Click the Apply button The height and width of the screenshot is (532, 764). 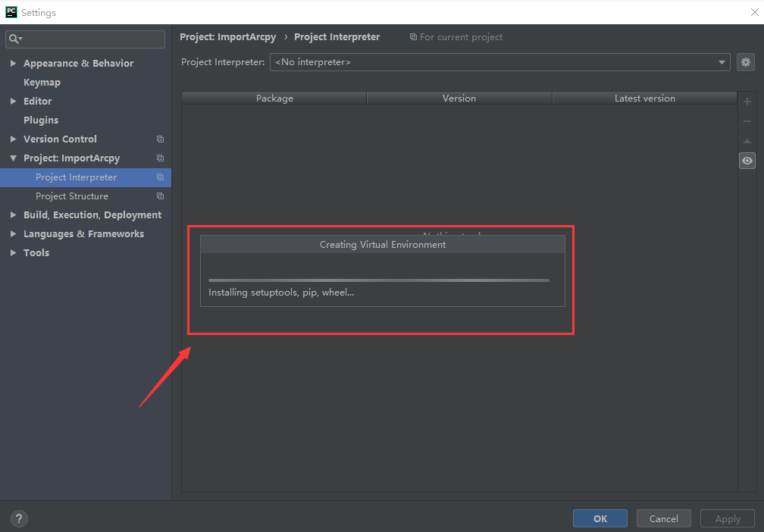728,518
